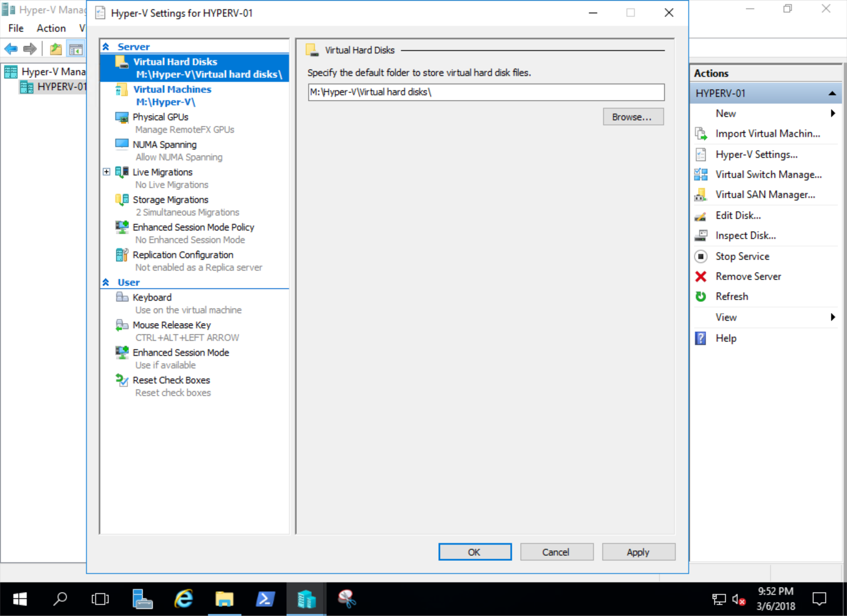
Task: Click Inspect Disk action
Action: (x=746, y=236)
